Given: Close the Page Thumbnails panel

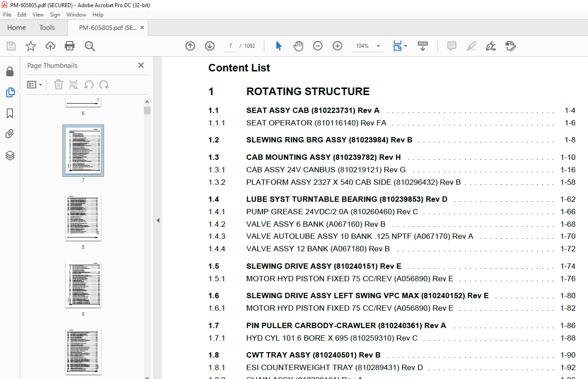Looking at the screenshot, I should click(x=141, y=65).
